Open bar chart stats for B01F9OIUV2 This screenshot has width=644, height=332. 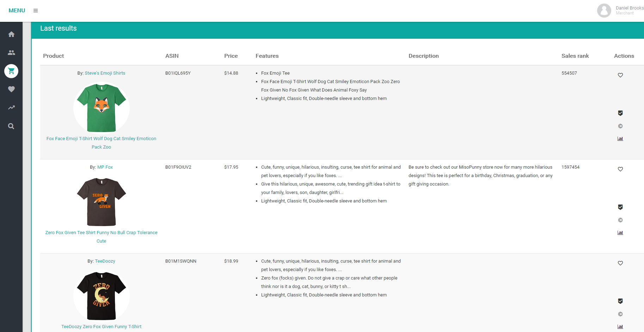coord(620,233)
